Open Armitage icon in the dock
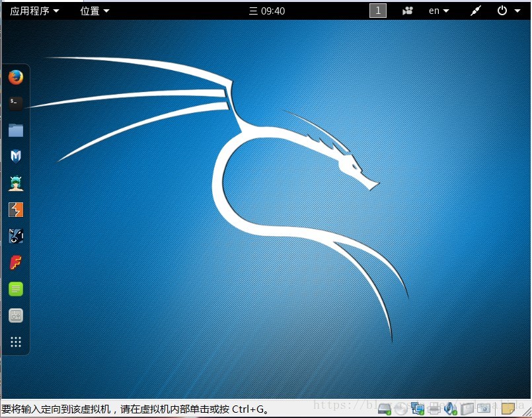The height and width of the screenshot is (418, 532). [x=16, y=183]
